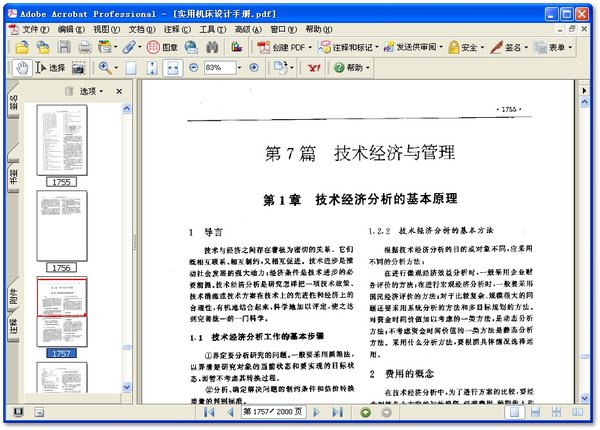Click the binoculars Search icon
This screenshot has width=600, height=430.
click(x=212, y=47)
